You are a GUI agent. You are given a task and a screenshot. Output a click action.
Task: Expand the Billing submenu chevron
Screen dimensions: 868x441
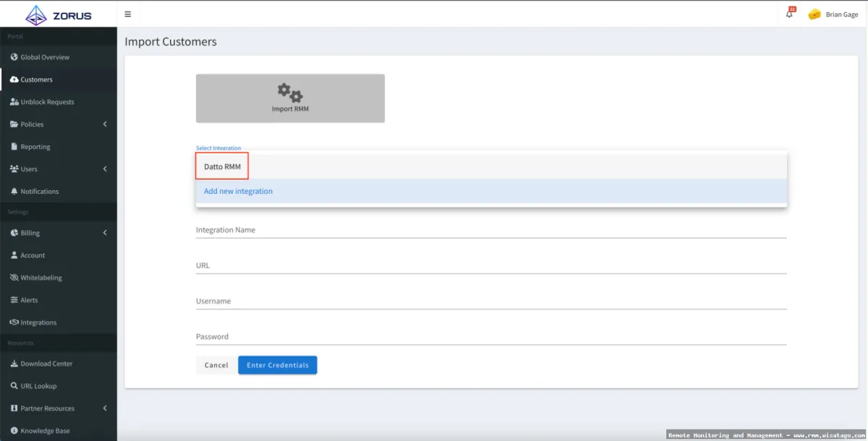point(105,233)
